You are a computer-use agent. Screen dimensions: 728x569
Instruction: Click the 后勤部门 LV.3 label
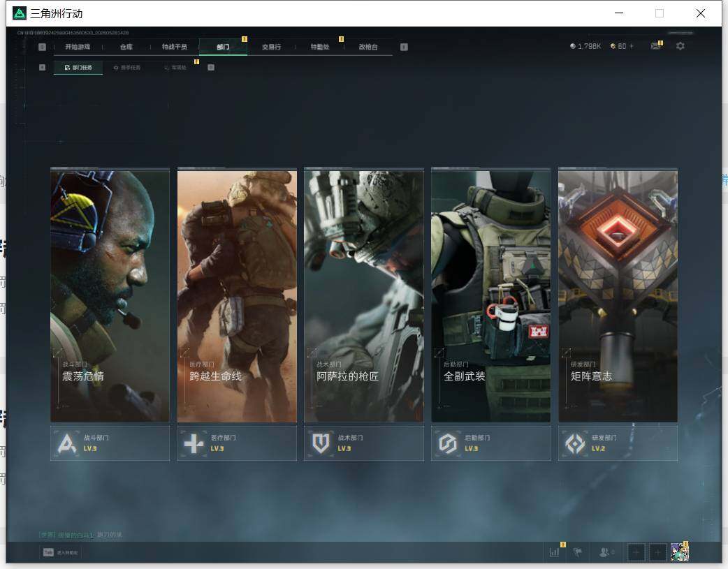(472, 449)
